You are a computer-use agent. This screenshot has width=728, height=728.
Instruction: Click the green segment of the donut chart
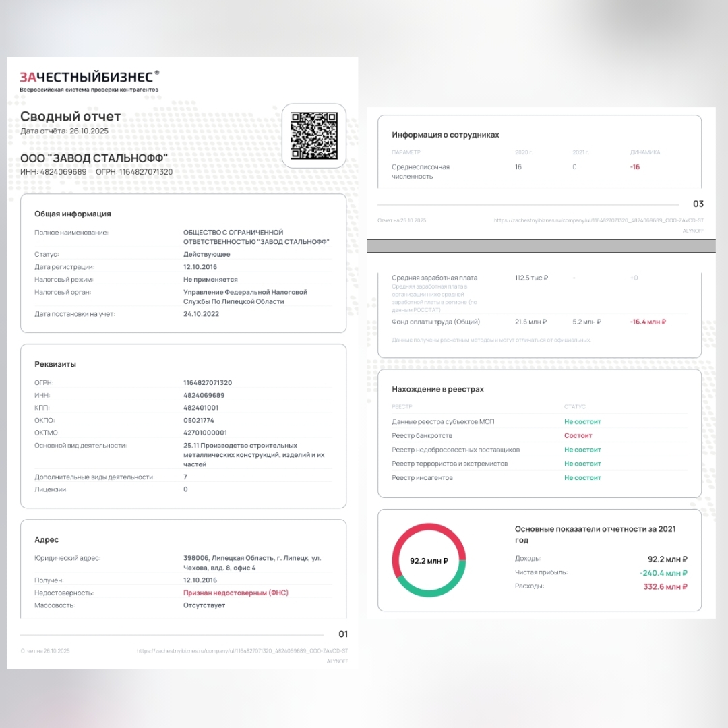pos(429,590)
